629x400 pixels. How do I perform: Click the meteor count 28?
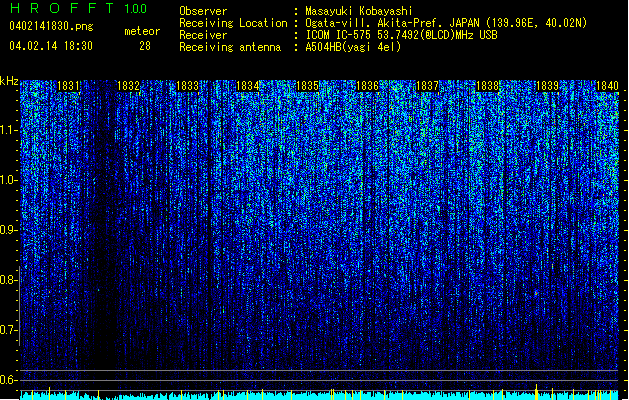coord(145,46)
